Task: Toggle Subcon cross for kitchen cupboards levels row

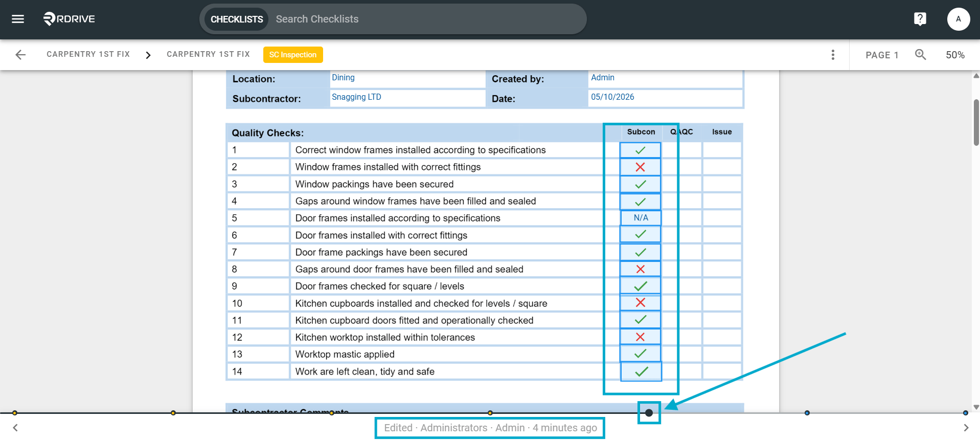Action: tap(640, 303)
